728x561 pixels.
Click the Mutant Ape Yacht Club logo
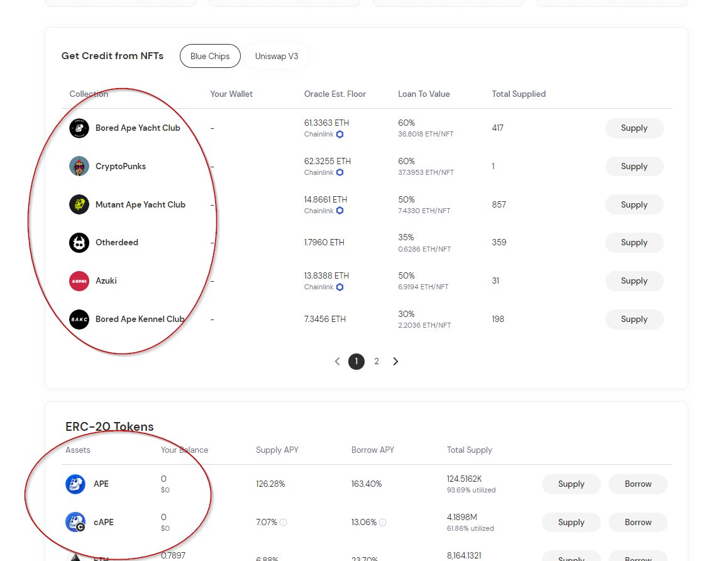(x=79, y=204)
